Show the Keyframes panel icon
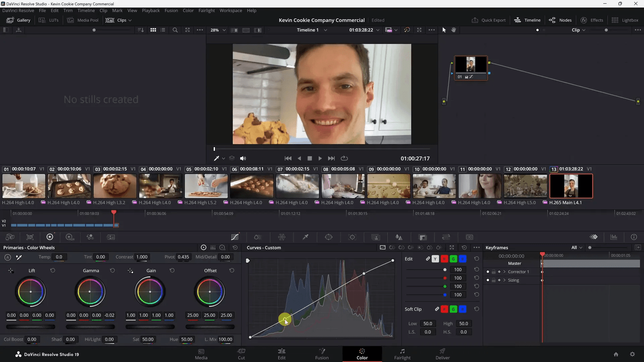The width and height of the screenshot is (644, 362). 594,237
